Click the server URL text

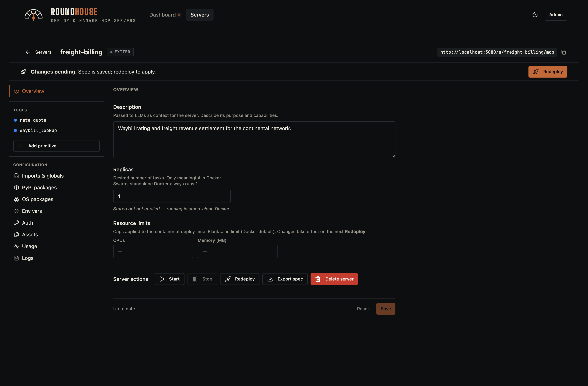point(497,52)
